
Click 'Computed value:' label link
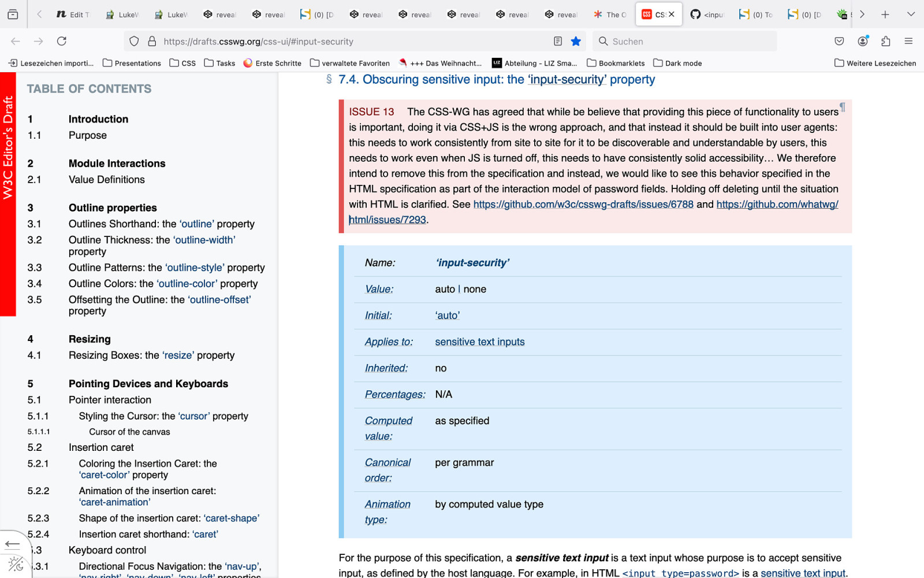tap(389, 428)
